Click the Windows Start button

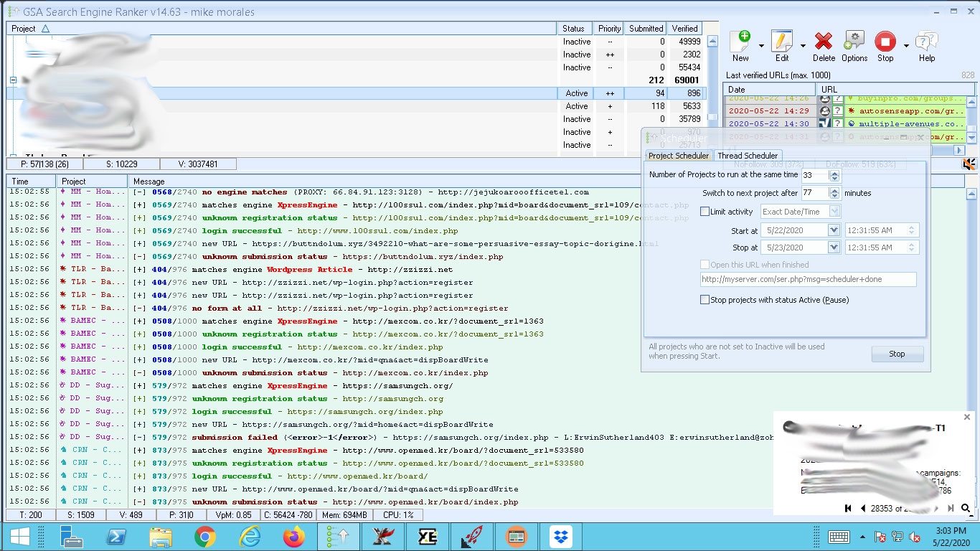pos(19,537)
